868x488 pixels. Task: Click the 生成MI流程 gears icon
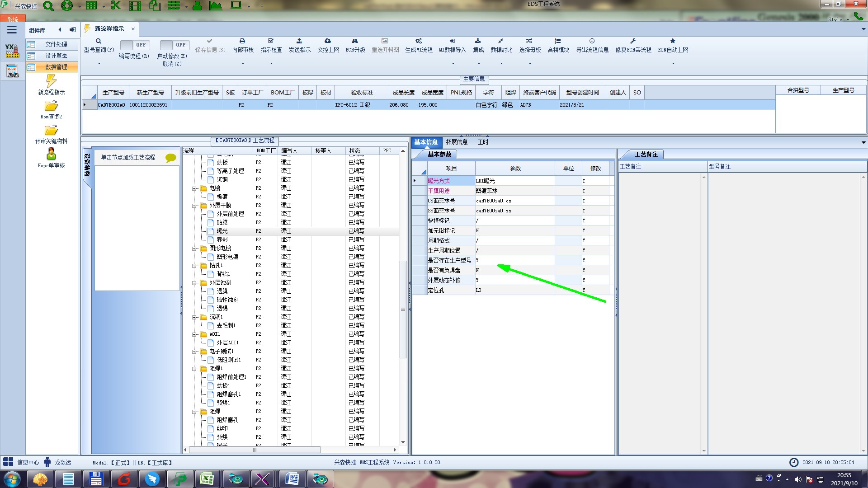tap(419, 41)
